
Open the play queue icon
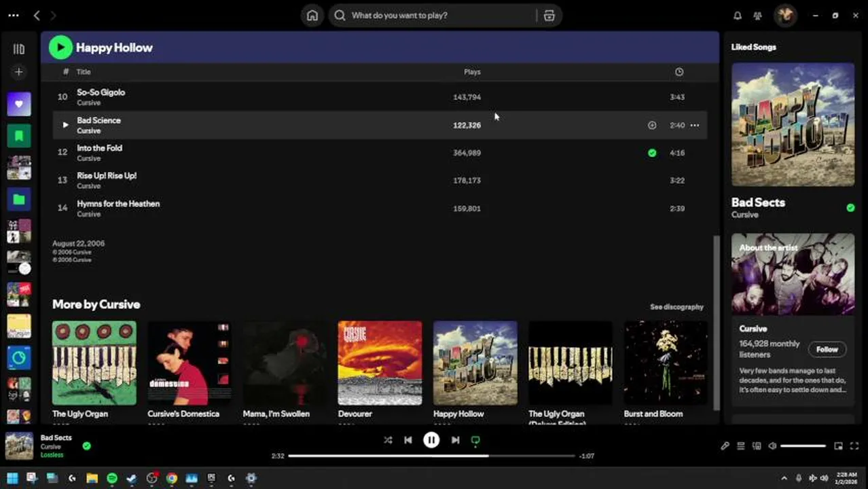[741, 446]
